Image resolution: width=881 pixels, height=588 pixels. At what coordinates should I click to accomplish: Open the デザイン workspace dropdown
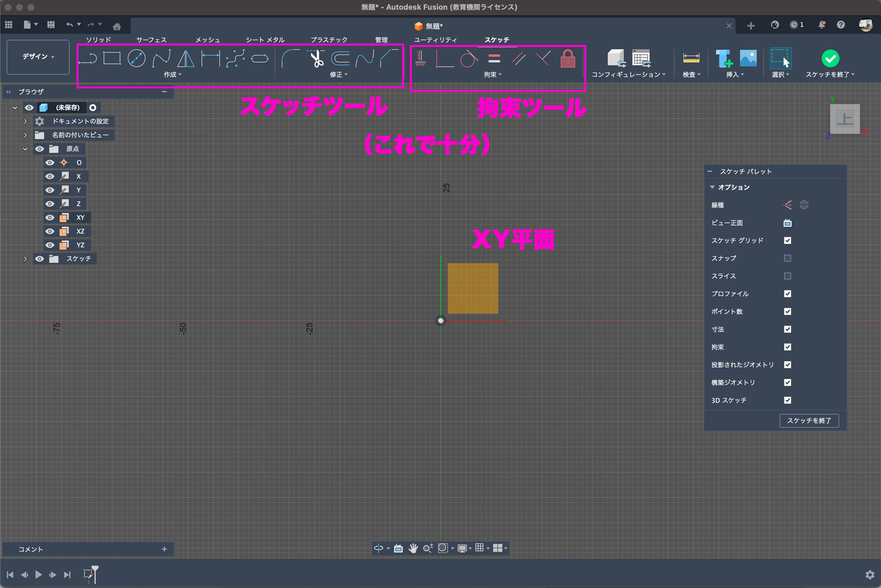click(38, 57)
